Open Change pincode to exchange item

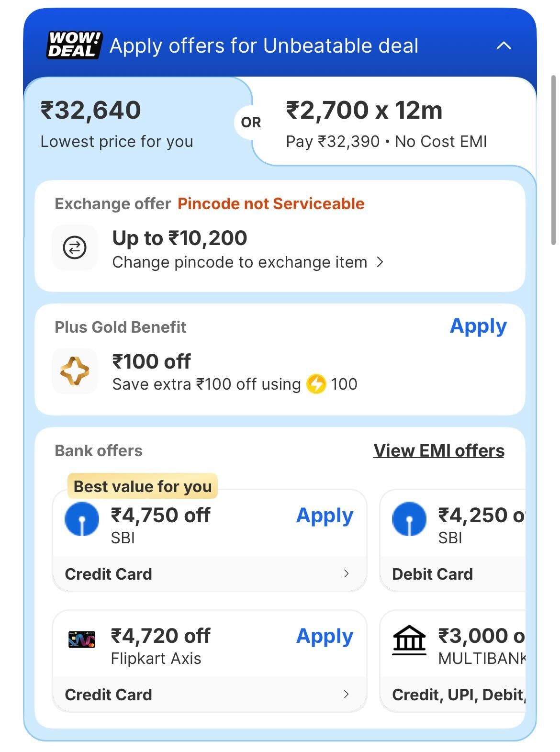[247, 262]
